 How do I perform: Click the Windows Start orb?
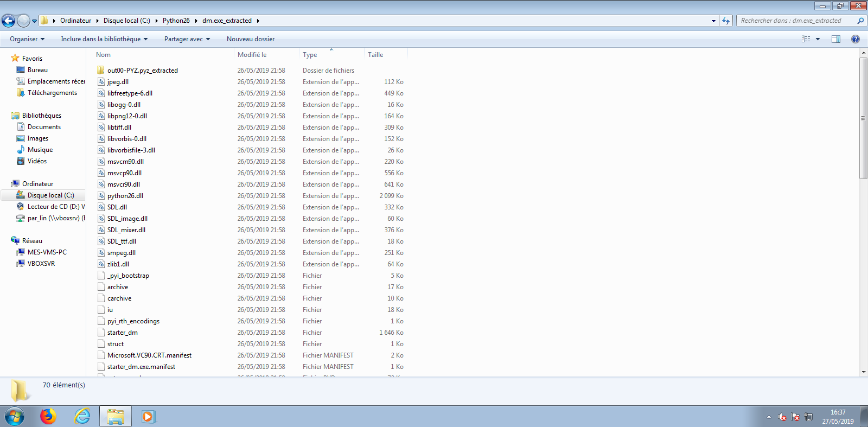tap(15, 417)
